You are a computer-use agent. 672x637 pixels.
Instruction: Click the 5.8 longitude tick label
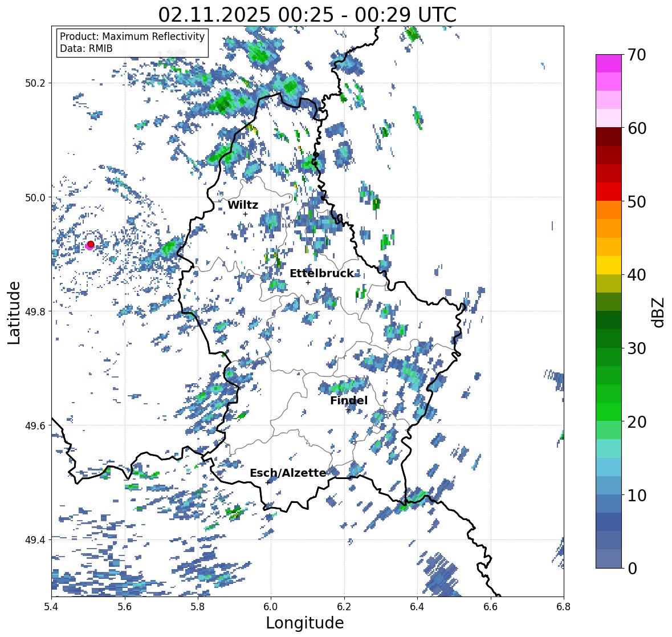[198, 606]
